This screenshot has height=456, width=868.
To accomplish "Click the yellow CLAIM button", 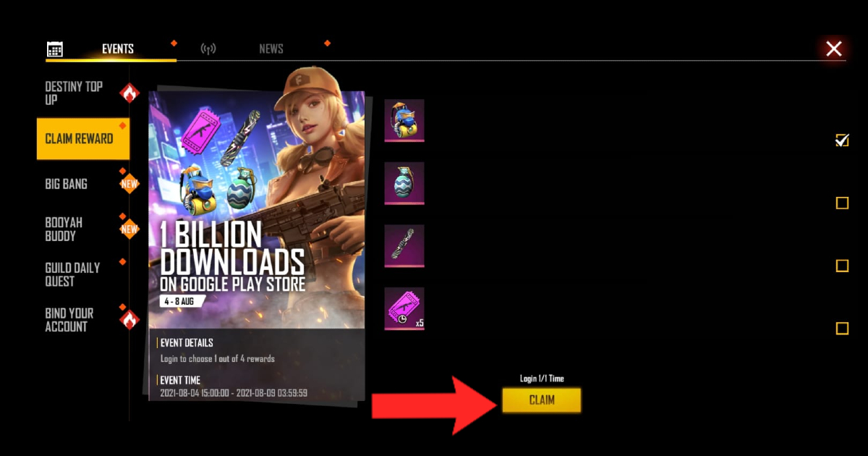I will tap(542, 400).
